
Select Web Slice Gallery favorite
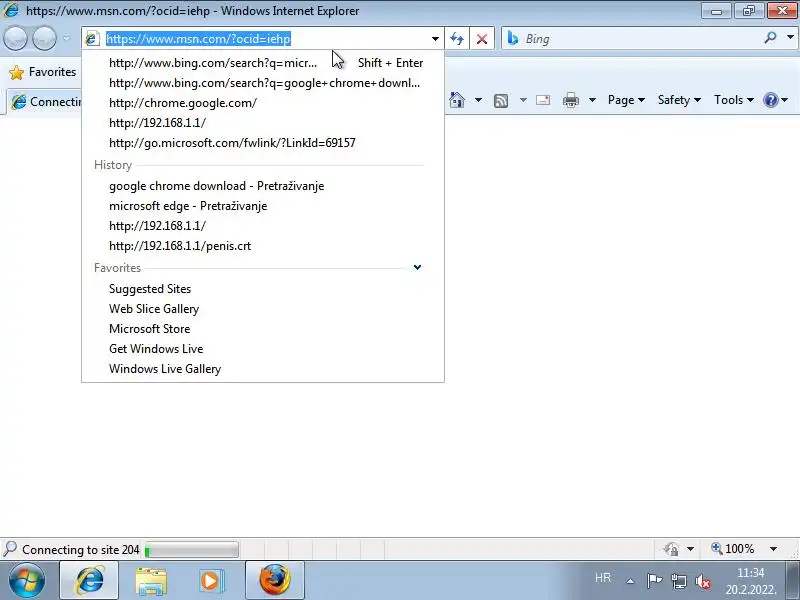pos(263,309)
